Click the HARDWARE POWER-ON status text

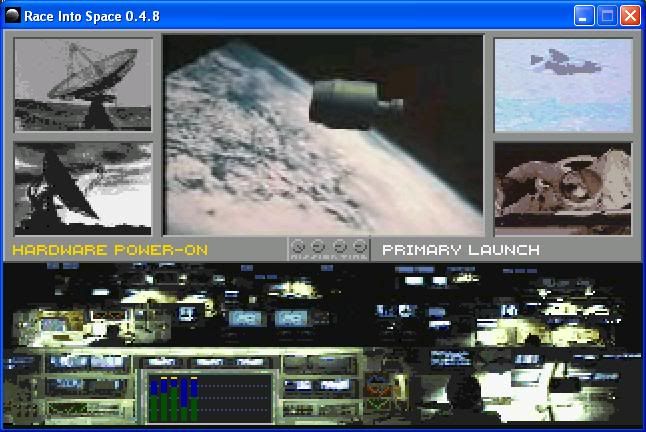(x=110, y=250)
